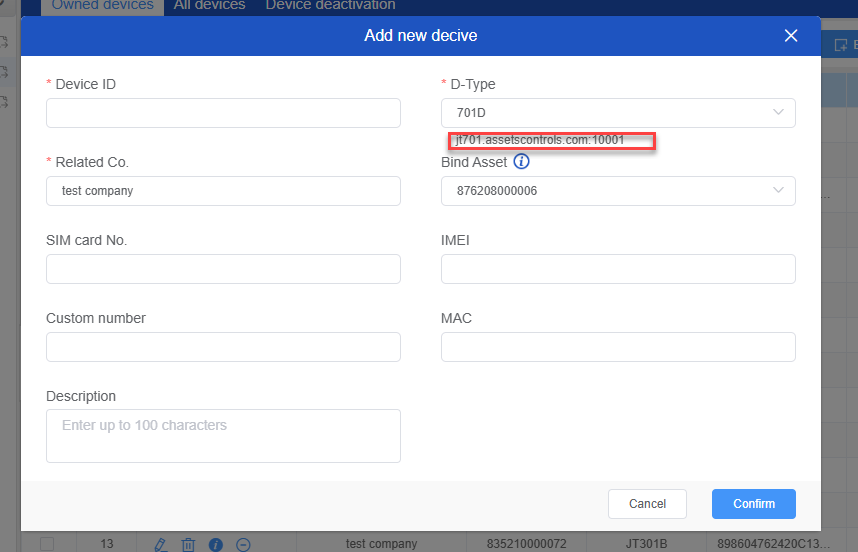Click the D-Type dropdown chevron arrow
Viewport: 858px width, 552px height.
coord(778,113)
